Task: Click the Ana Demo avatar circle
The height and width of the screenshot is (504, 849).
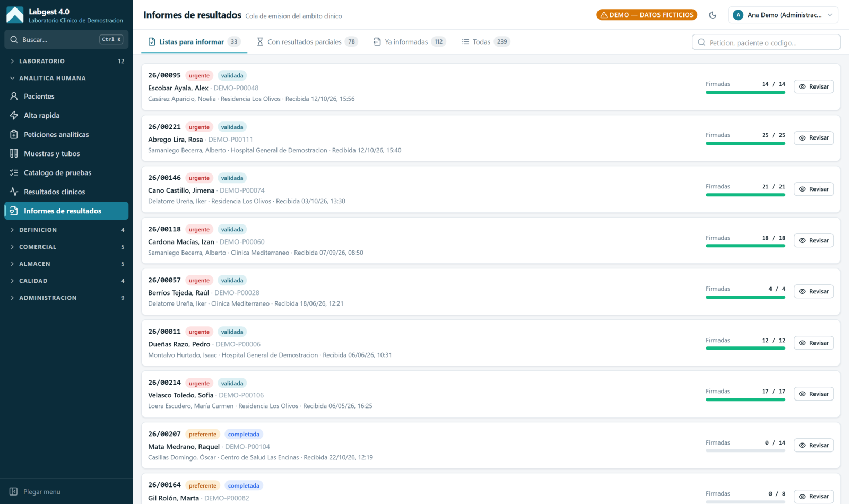Action: tap(738, 15)
